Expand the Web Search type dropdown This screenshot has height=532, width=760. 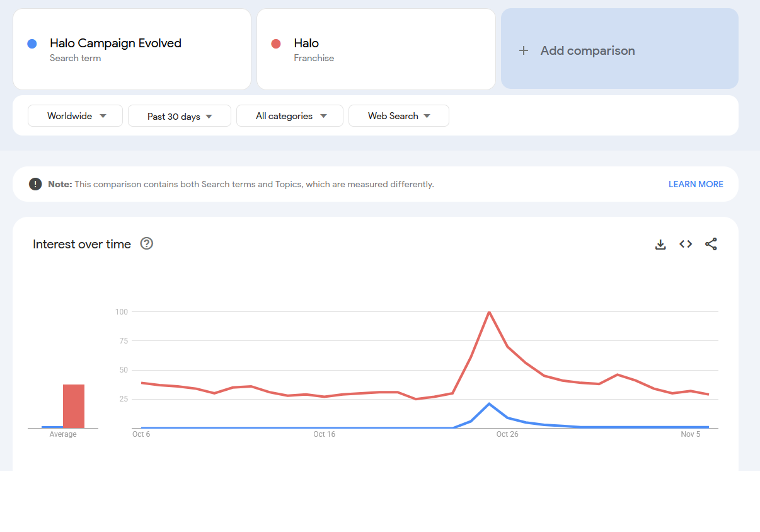[x=399, y=116]
